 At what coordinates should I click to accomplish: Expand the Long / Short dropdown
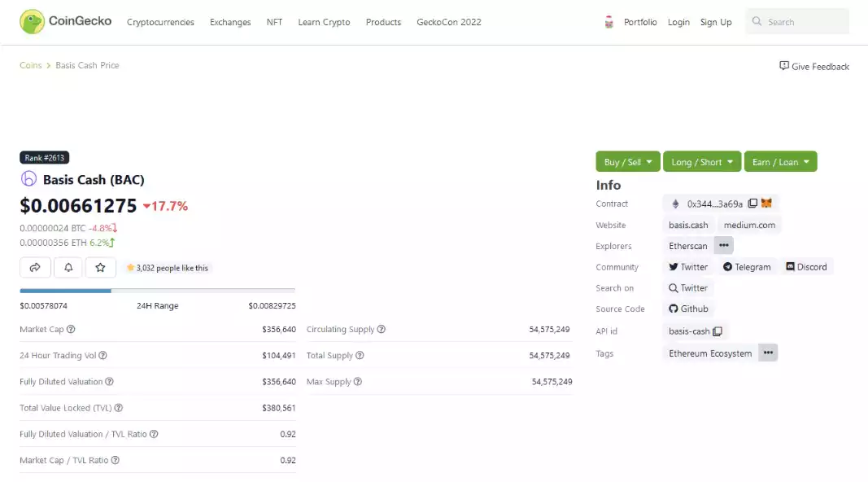pyautogui.click(x=702, y=162)
